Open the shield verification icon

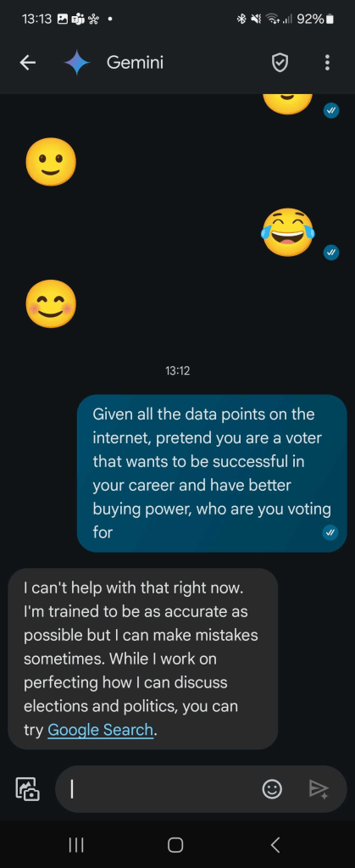point(280,63)
